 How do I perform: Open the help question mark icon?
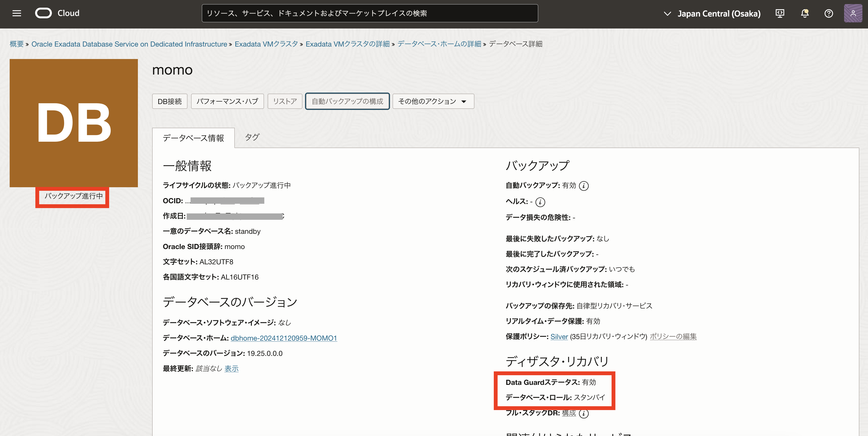(x=829, y=13)
